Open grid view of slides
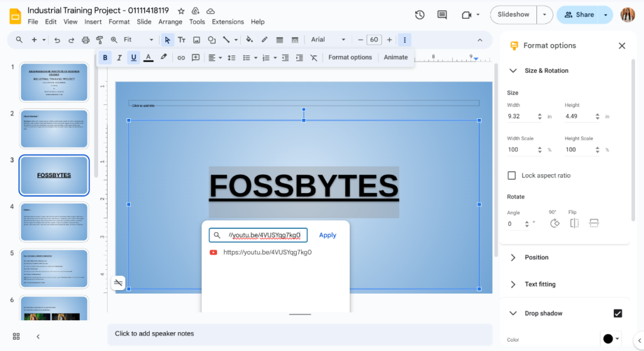The image size is (644, 351). 16,336
